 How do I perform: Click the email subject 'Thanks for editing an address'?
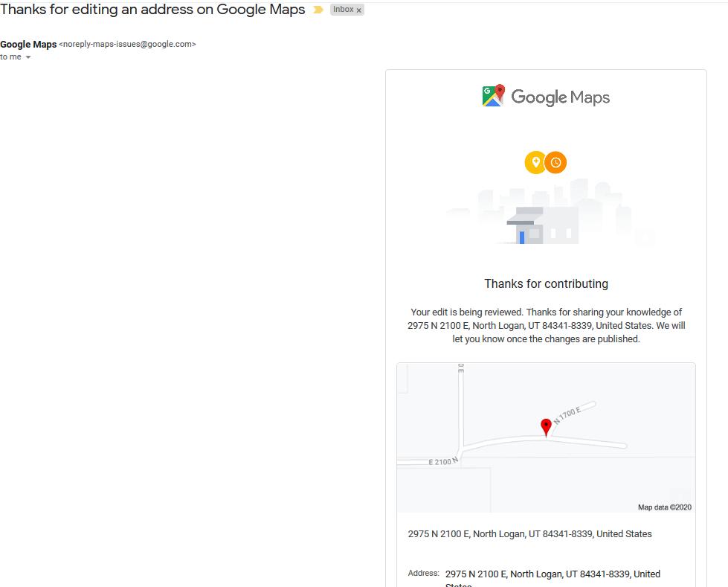(152, 9)
